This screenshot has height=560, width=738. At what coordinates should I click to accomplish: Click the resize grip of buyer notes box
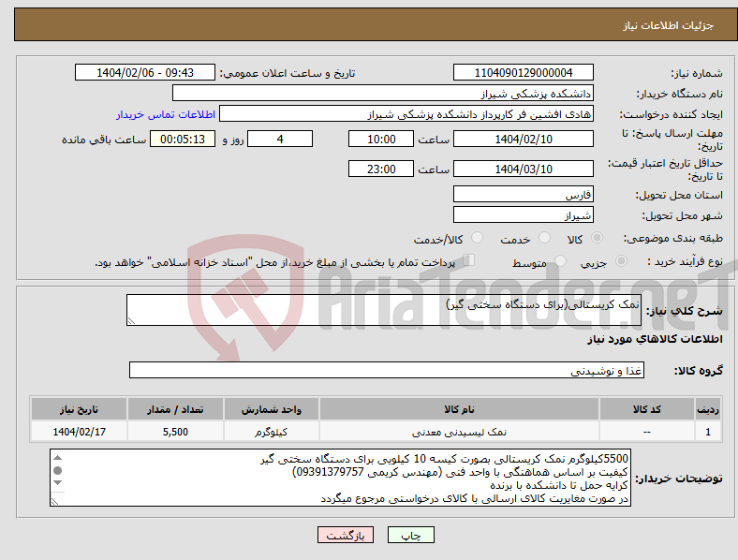point(54,502)
